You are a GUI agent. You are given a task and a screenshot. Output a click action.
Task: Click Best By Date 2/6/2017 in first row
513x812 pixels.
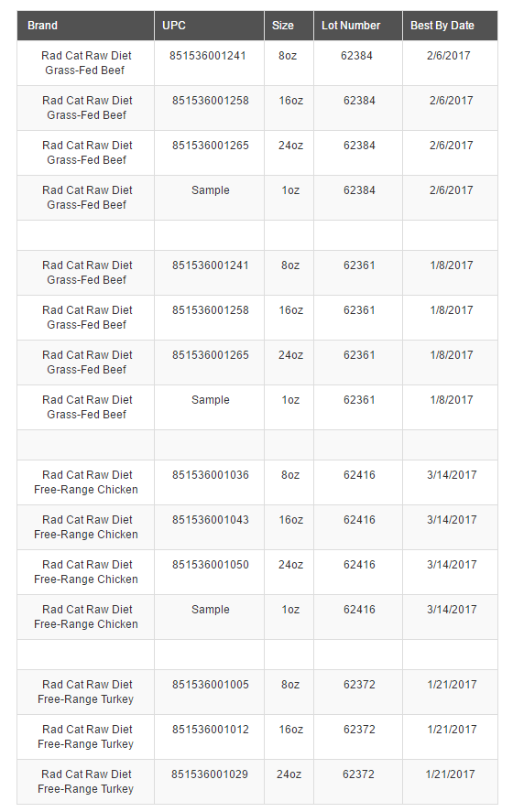click(449, 56)
